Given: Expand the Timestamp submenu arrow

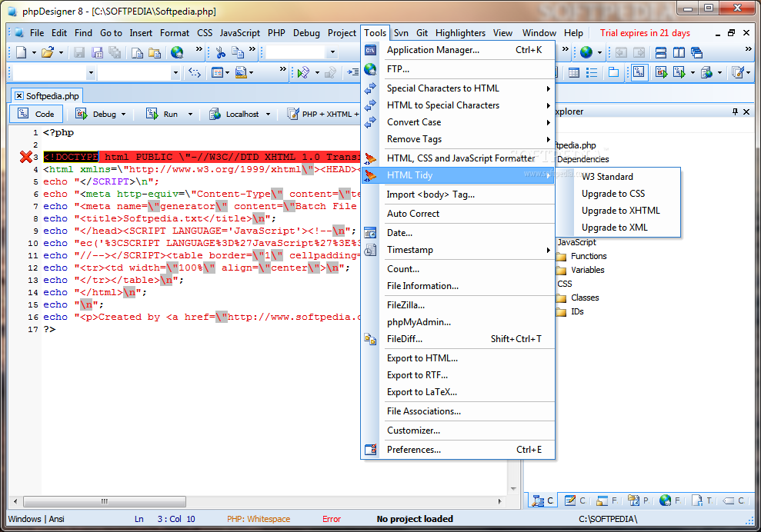Looking at the screenshot, I should (548, 250).
